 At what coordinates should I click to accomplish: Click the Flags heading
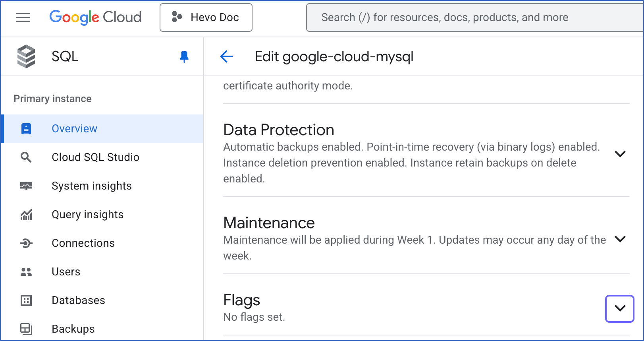click(242, 300)
